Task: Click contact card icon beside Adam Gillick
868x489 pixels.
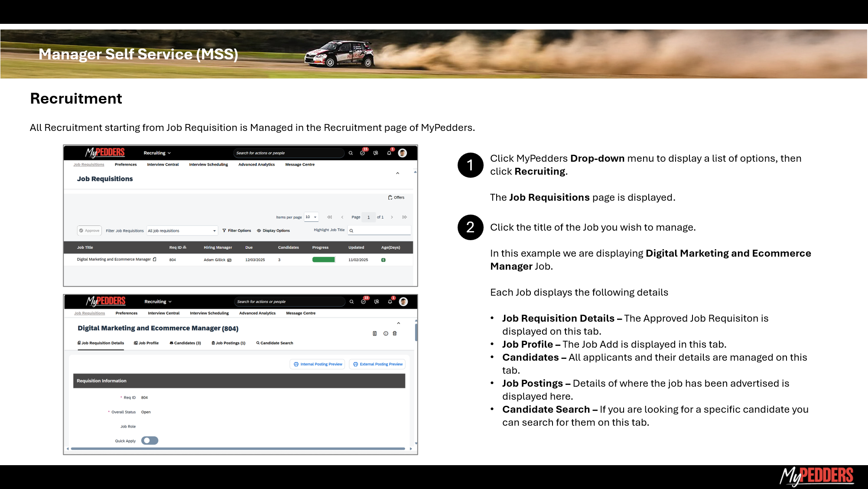Action: [229, 260]
